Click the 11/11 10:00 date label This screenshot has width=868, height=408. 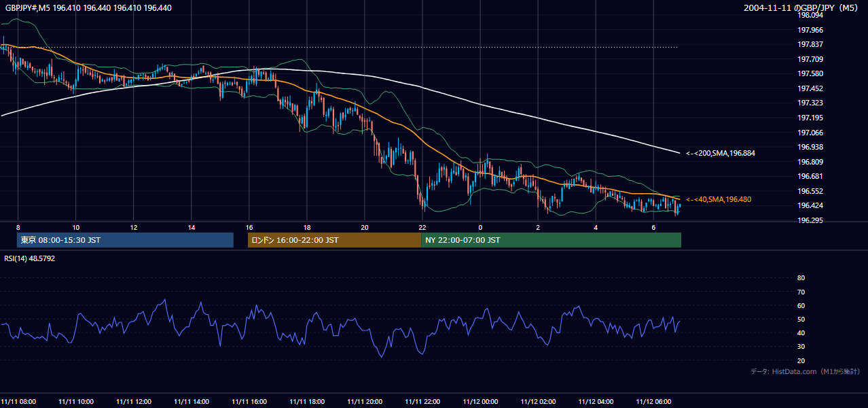[x=76, y=401]
